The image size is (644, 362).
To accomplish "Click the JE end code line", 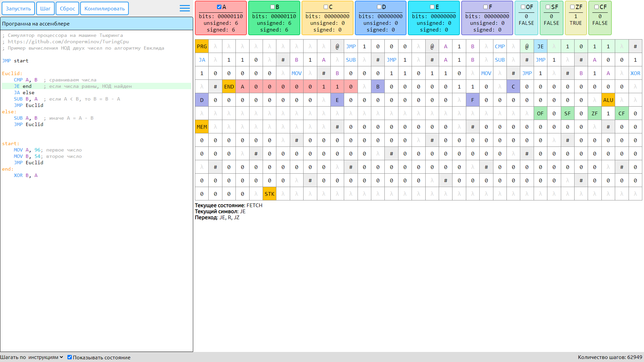I will pos(23,86).
